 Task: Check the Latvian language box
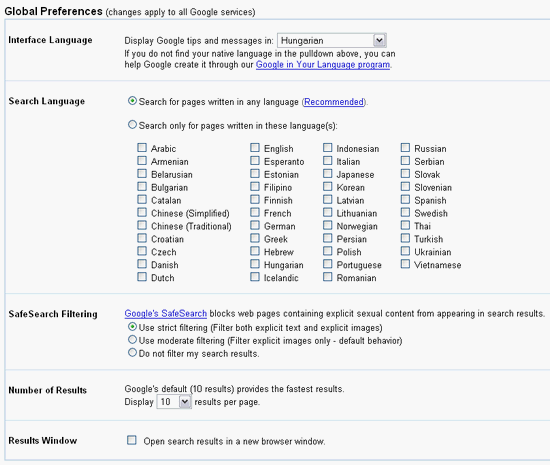pyautogui.click(x=328, y=200)
